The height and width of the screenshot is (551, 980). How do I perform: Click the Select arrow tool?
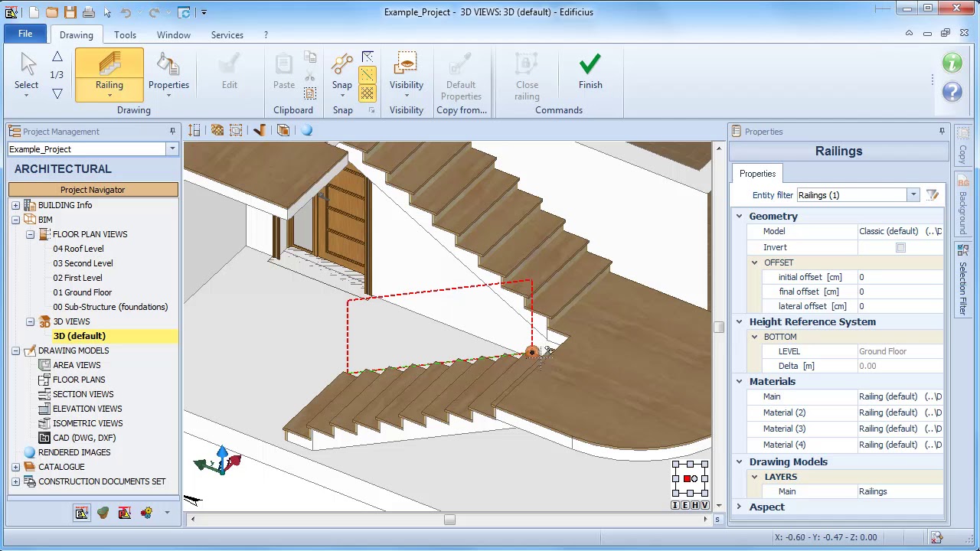tap(27, 74)
